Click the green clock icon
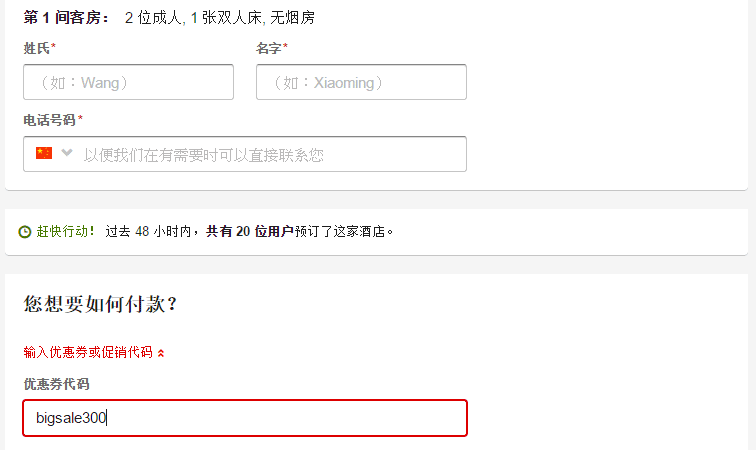Image resolution: width=756 pixels, height=450 pixels. click(x=25, y=232)
